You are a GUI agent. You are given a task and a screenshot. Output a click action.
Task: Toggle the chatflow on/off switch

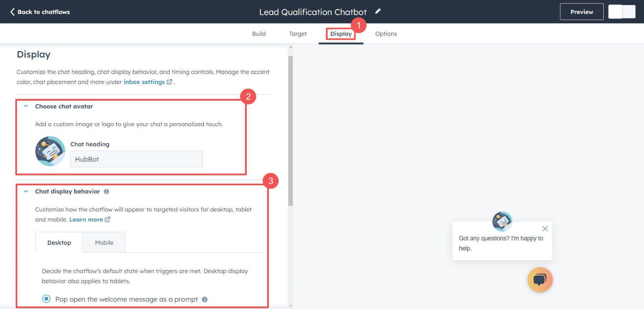(622, 12)
